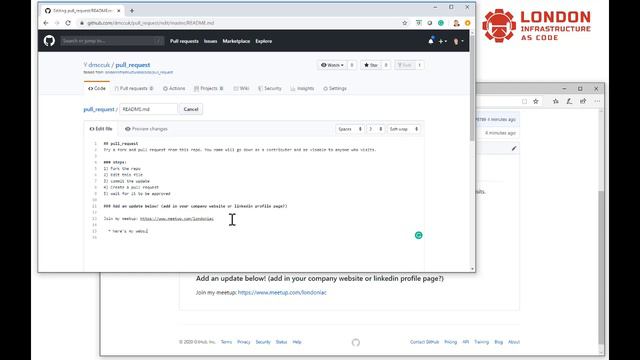This screenshot has height=360, width=640.
Task: Click the orange extension icon in Chrome's toolbar
Action: click(468, 23)
